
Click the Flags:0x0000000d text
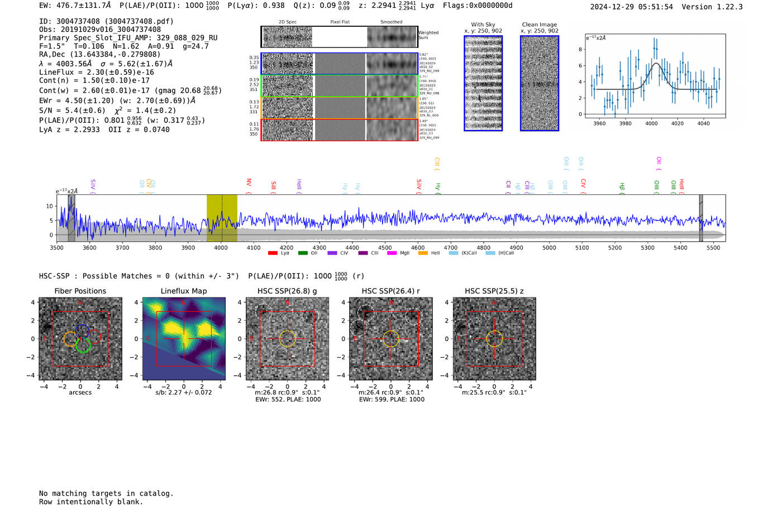pos(478,6)
